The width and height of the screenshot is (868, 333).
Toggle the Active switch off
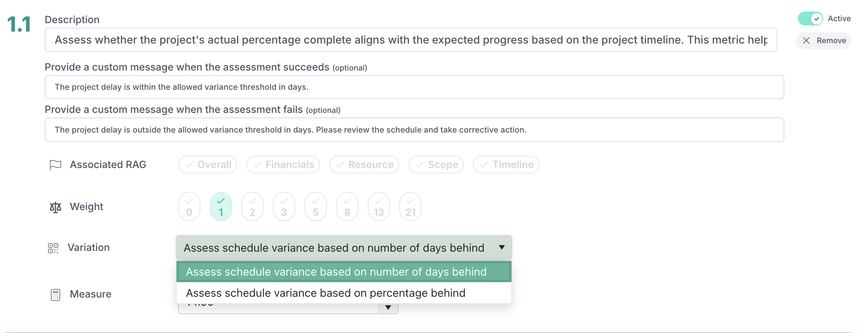810,18
